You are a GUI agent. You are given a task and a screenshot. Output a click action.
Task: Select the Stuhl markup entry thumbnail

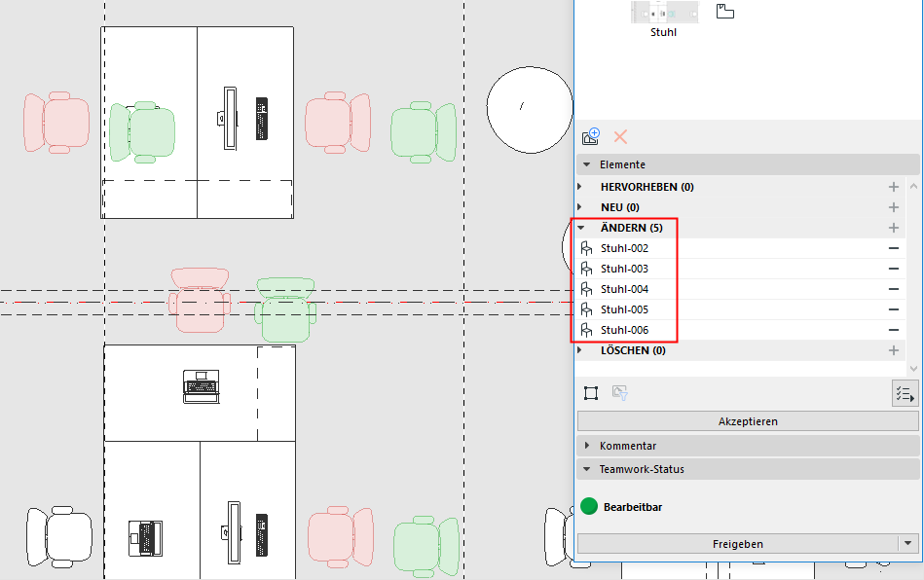coord(664,12)
